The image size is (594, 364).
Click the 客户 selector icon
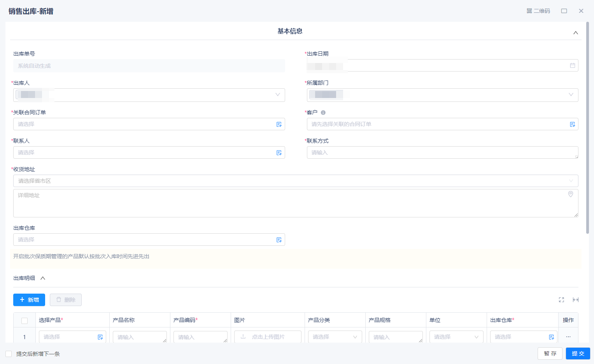pyautogui.click(x=572, y=124)
